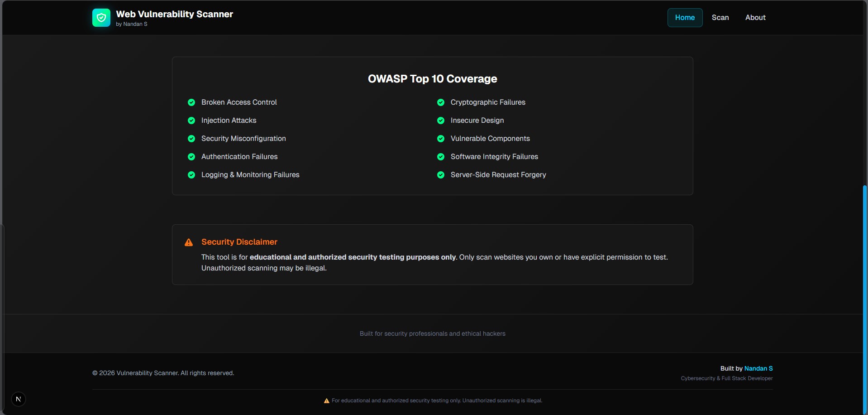Click the checkmark beside Logging & Monitoring Failures
Viewport: 868px width, 415px height.
tap(191, 175)
